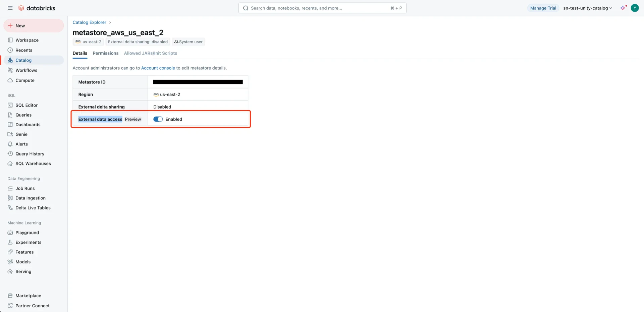This screenshot has height=312, width=644.
Task: Click the Playground icon
Action: click(10, 232)
